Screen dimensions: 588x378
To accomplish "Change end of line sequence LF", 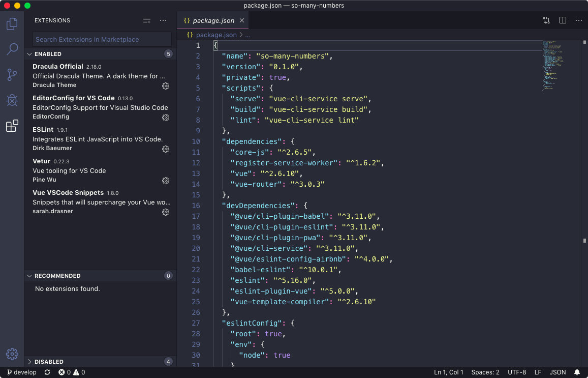I will tap(538, 372).
